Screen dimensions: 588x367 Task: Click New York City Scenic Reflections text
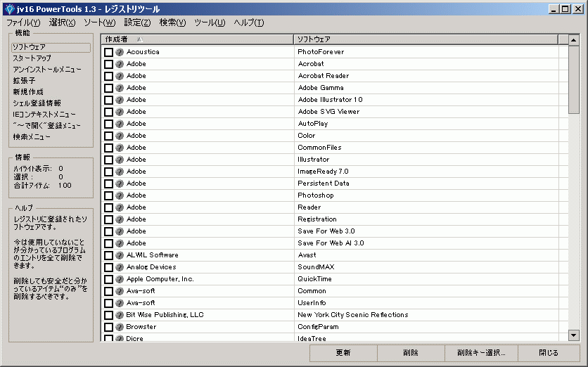(353, 315)
